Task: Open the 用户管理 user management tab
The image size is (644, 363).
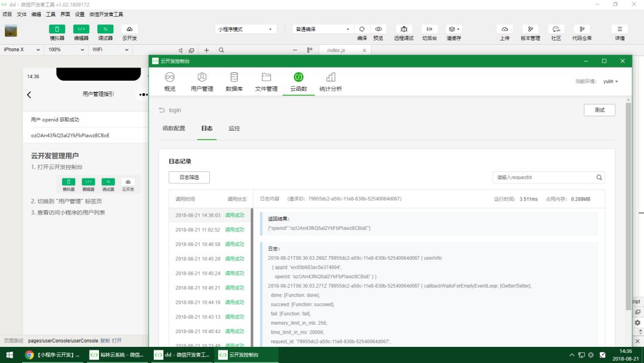Action: click(x=202, y=82)
